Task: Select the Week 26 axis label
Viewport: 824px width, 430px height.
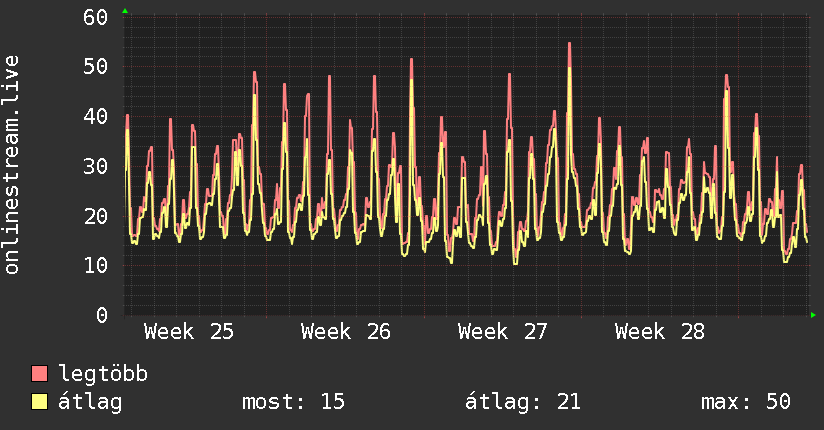Action: pos(346,332)
